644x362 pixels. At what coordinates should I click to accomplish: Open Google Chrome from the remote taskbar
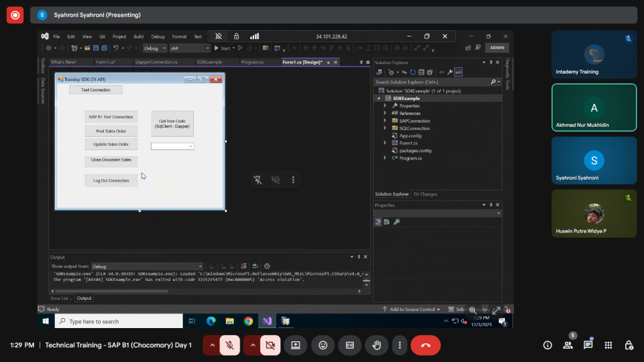coord(248,321)
